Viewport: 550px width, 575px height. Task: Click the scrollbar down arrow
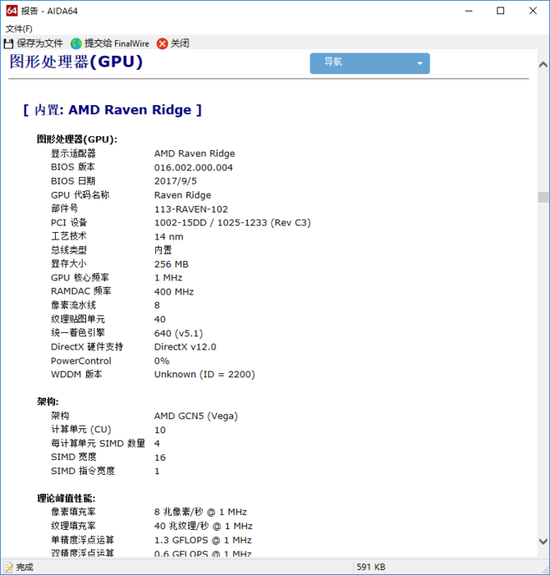[x=543, y=541]
